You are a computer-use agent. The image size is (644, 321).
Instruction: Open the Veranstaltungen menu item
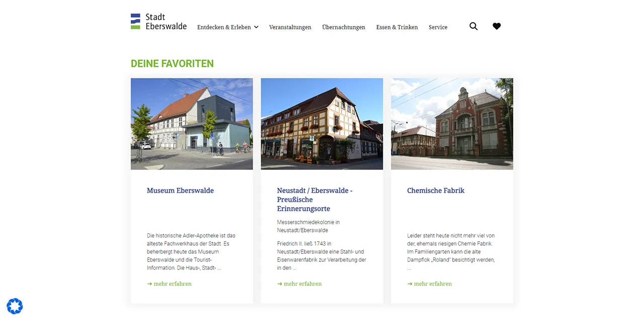pos(290,27)
